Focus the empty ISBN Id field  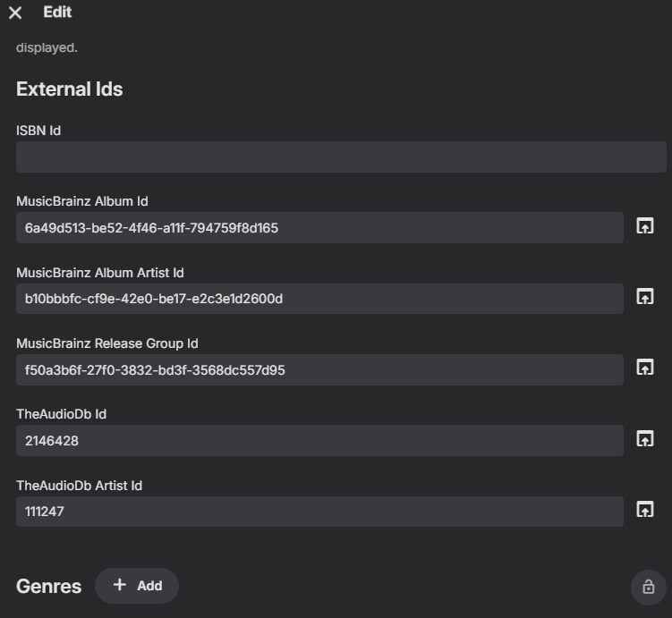coord(341,157)
